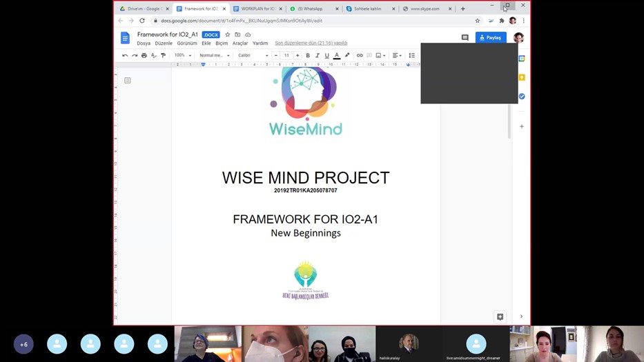Open the insert link tool

(360, 55)
